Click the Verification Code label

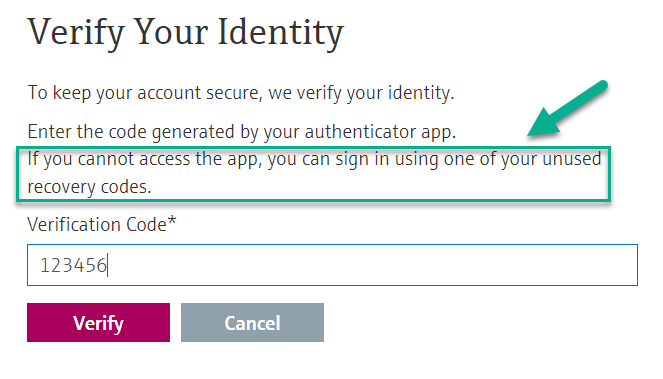[x=101, y=224]
